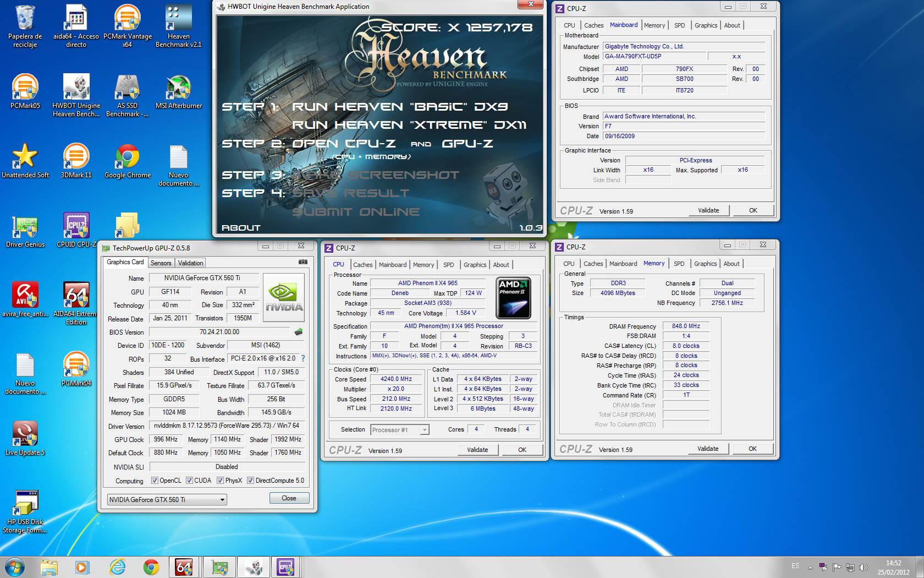Switch to Validation tab in GPU-Z
This screenshot has height=578, width=924.
pos(190,263)
